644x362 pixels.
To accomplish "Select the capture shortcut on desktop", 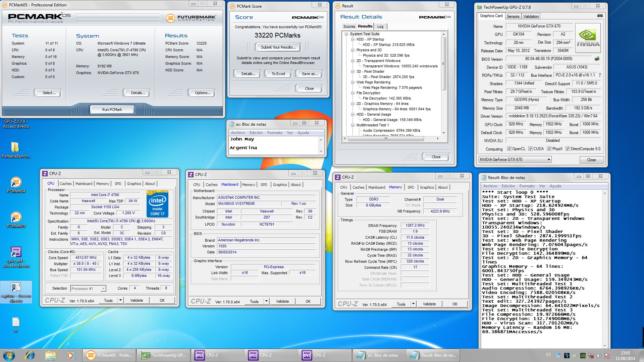I will click(16, 292).
